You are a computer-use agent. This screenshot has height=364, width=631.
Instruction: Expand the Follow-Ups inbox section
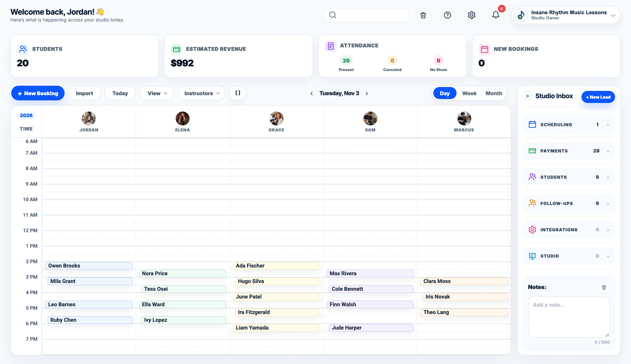pos(569,203)
